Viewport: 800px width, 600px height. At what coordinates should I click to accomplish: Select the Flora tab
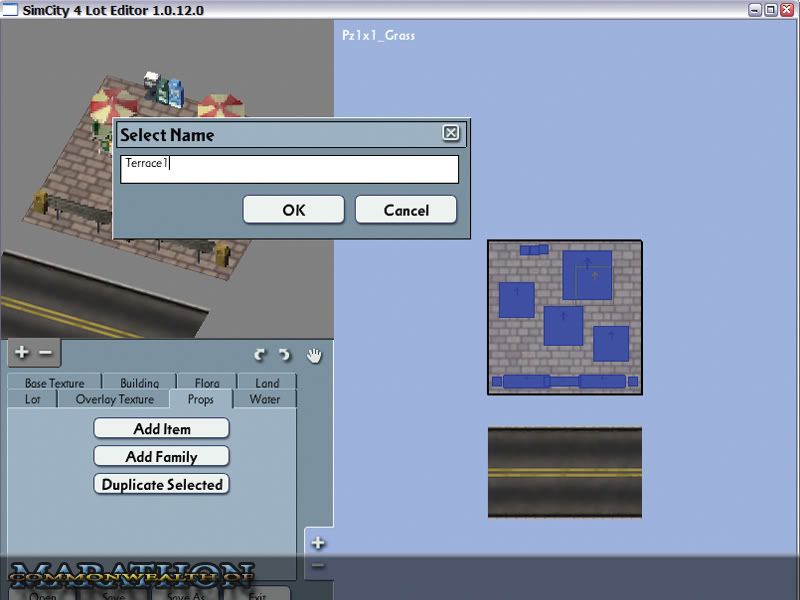point(207,382)
